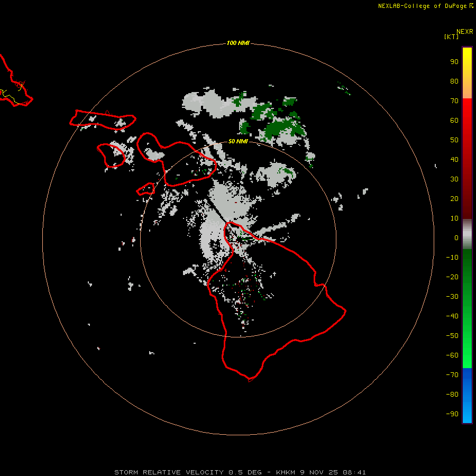Viewport: 476px width, 476px height.
Task: Click the 50 knot label on scale
Action: (454, 140)
